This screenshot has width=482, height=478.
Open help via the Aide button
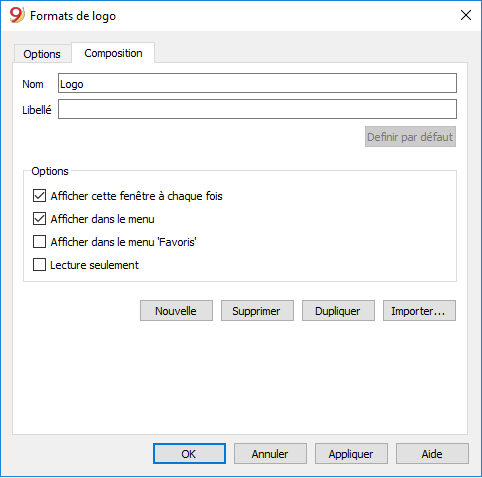(x=432, y=454)
